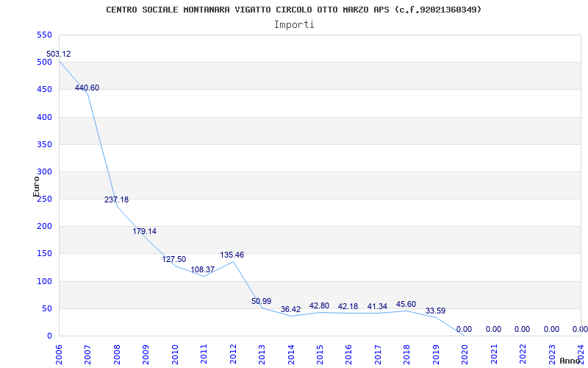Select the x-axis year 2016
The height and width of the screenshot is (368, 588).
(x=349, y=354)
